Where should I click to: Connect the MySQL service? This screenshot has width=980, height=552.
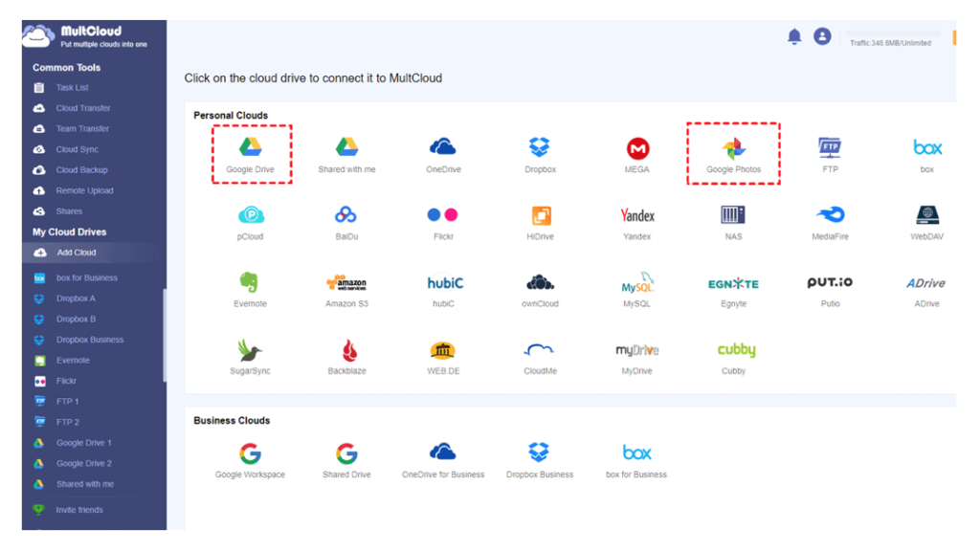[x=636, y=290]
